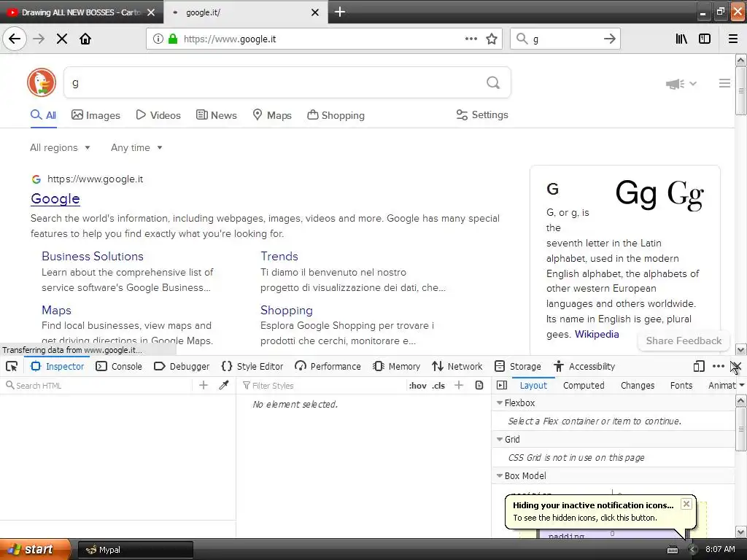The height and width of the screenshot is (560, 747).
Task: Open the Style Editor tool
Action: click(252, 366)
